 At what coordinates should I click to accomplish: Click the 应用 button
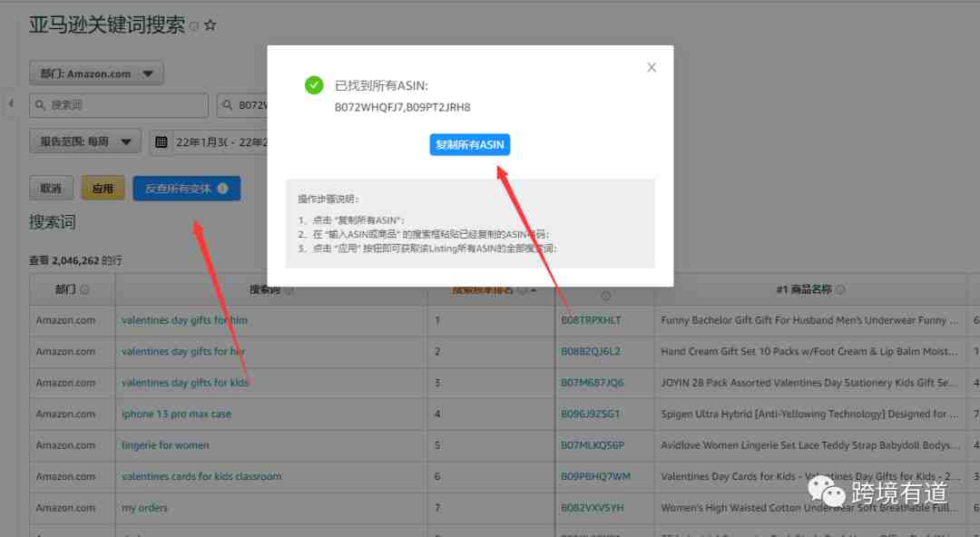[103, 188]
